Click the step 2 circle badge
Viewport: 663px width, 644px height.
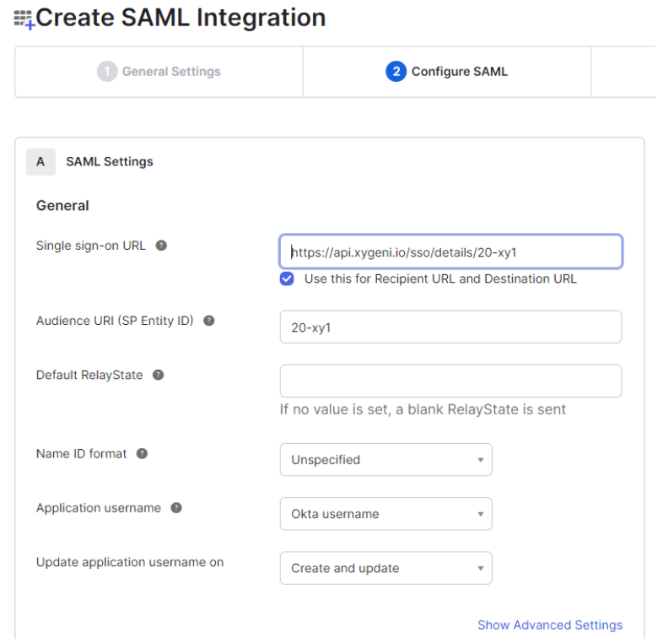coord(396,72)
